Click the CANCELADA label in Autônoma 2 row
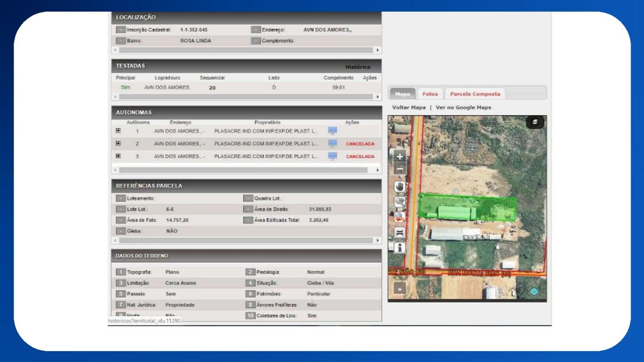This screenshot has height=362, width=644. pos(360,144)
